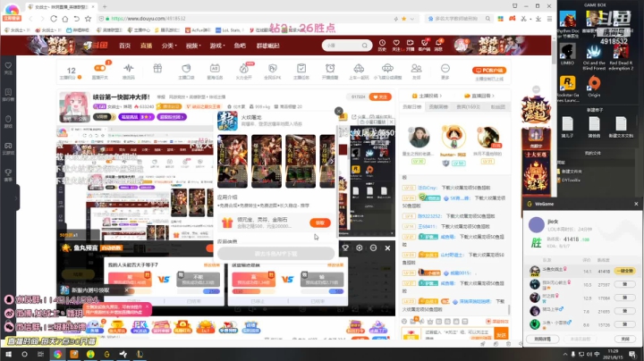Choose the grey 输 option in second prediction

coord(322,280)
